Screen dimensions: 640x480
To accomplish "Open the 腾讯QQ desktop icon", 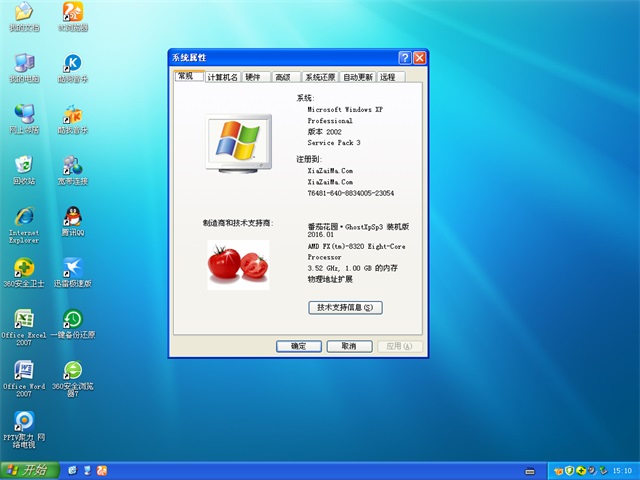I will click(x=73, y=216).
